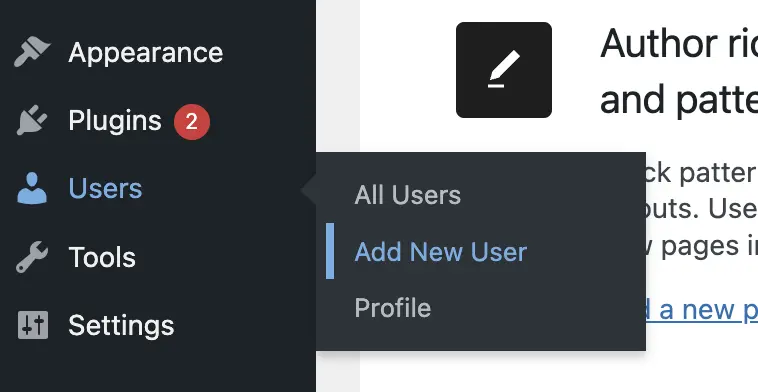Open the Appearance menu label
The width and height of the screenshot is (758, 392).
tap(146, 52)
